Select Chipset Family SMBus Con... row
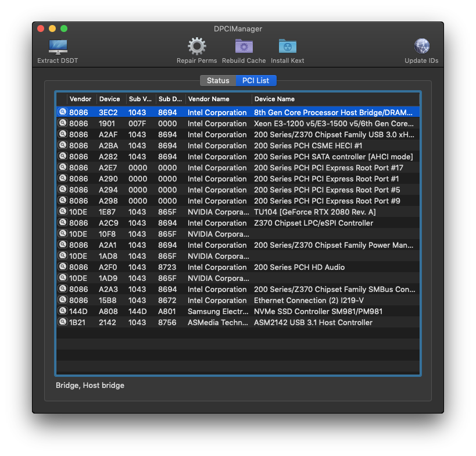Image resolution: width=476 pixels, height=456 pixels. [x=238, y=289]
